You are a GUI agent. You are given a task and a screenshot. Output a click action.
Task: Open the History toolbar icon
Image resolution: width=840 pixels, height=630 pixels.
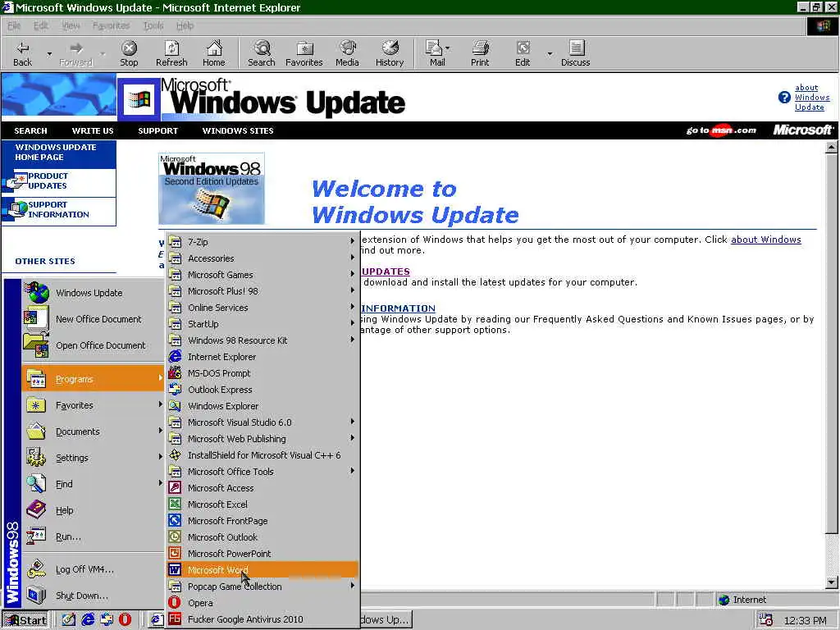[x=390, y=53]
